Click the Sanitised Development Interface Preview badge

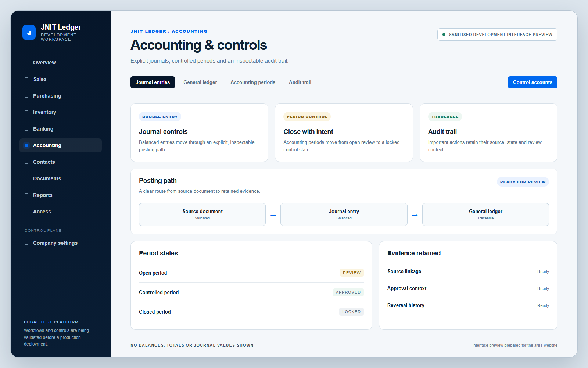point(497,35)
